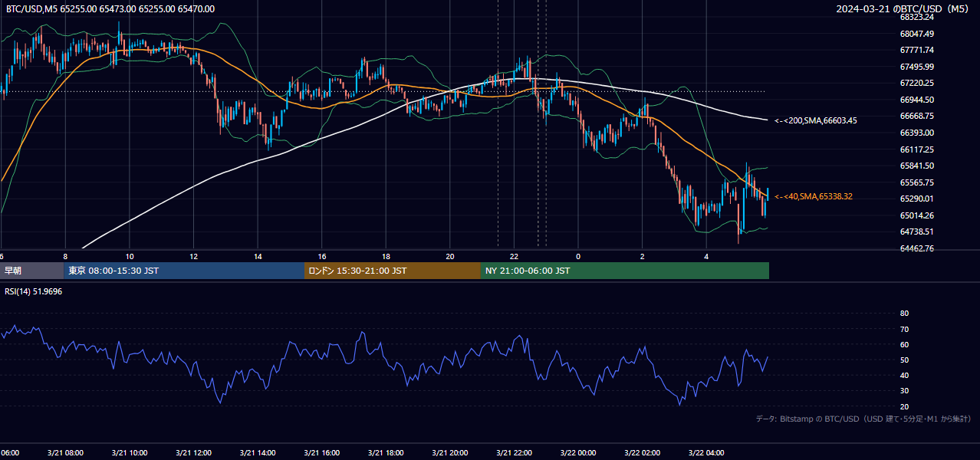Click RSI scale value 60

click(904, 344)
